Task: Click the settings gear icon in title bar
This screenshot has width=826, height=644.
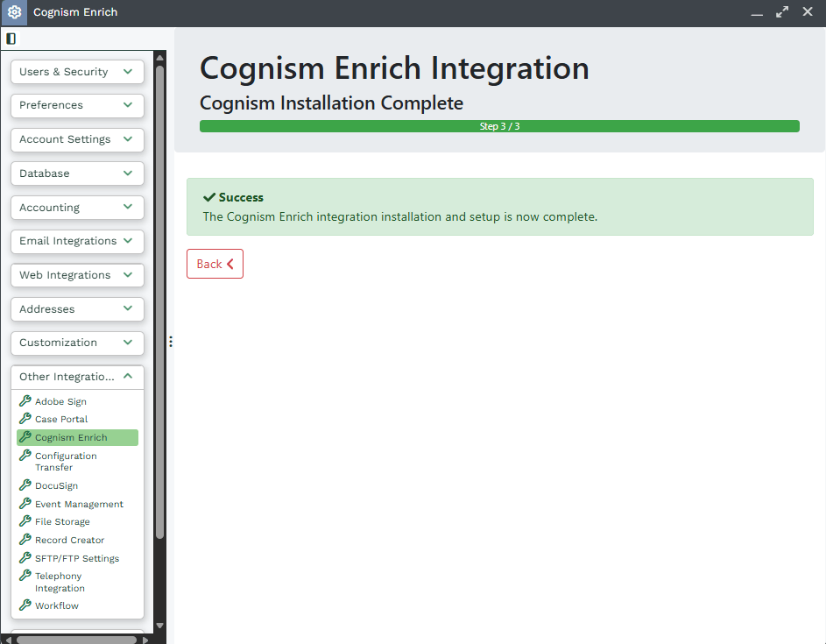Action: (14, 12)
